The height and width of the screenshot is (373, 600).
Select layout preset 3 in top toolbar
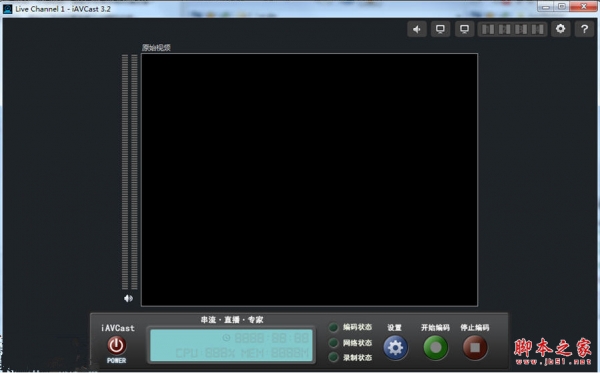(521, 29)
